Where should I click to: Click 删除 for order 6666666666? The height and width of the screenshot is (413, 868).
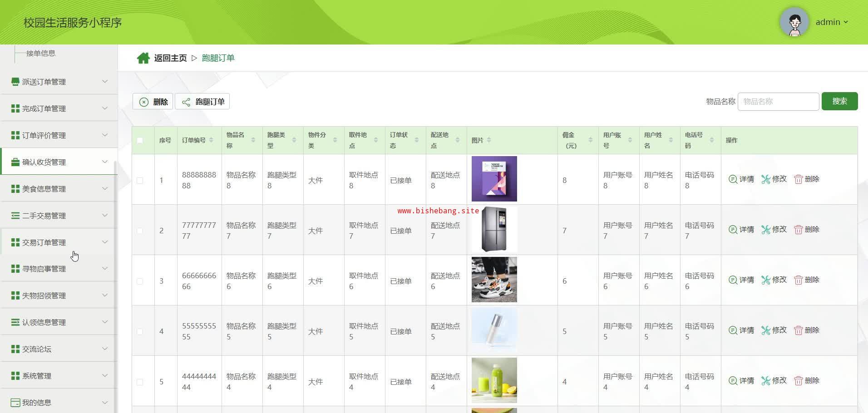coord(806,280)
